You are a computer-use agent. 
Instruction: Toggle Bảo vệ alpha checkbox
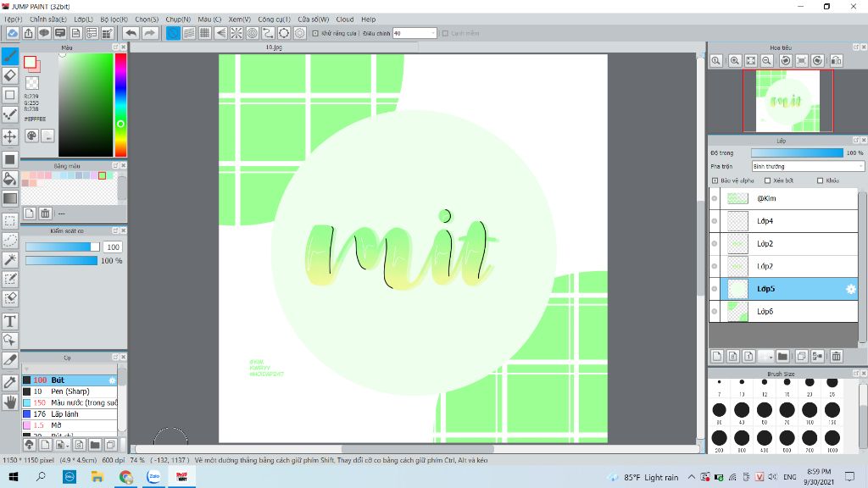tap(715, 180)
